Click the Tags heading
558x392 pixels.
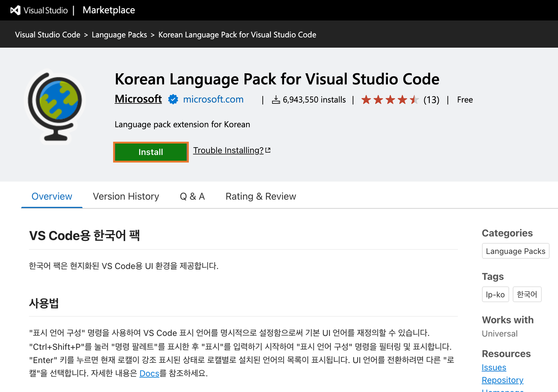[x=493, y=277]
